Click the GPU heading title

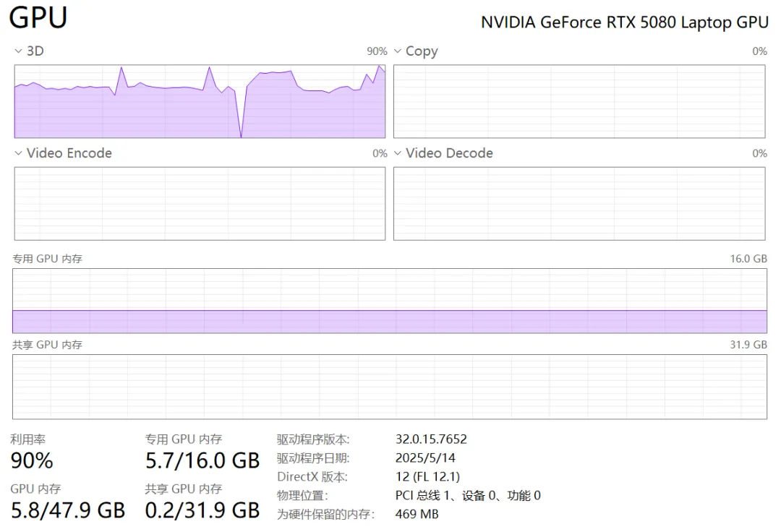click(x=38, y=17)
